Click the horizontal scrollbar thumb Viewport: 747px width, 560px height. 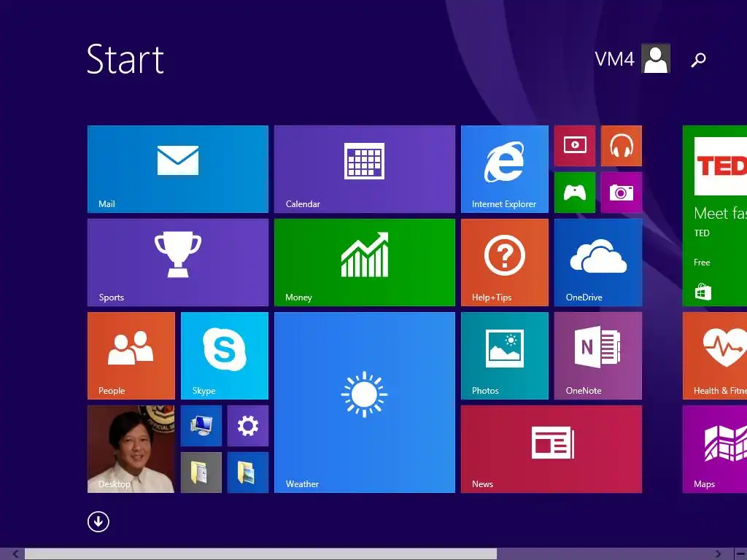[x=260, y=554]
